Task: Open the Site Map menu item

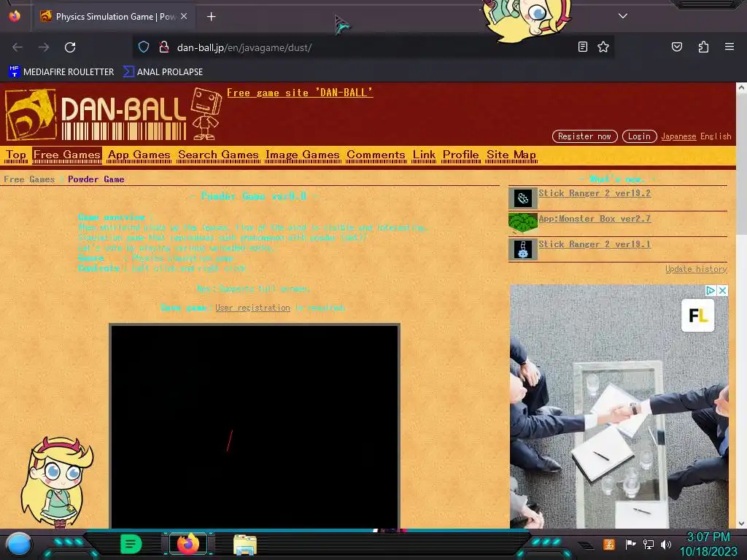Action: pos(511,155)
